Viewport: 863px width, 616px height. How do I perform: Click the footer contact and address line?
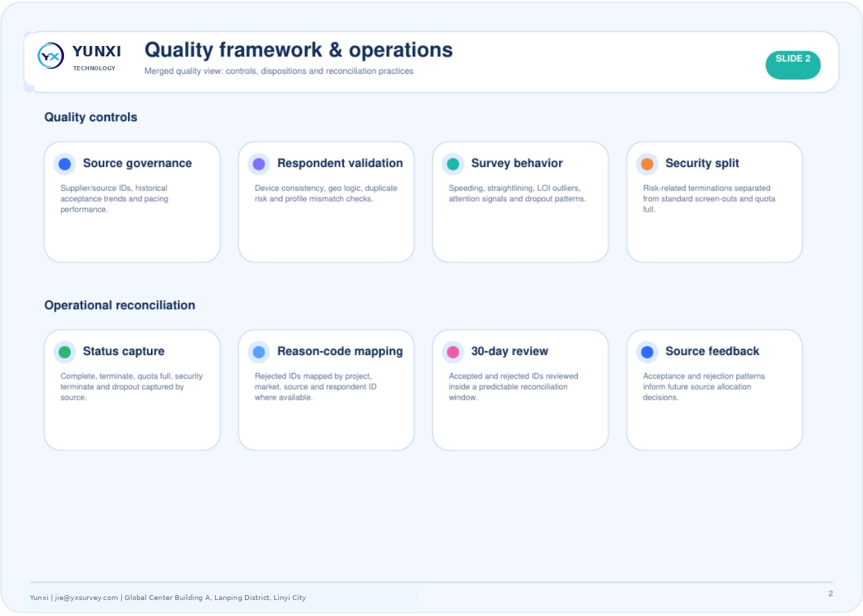click(x=168, y=598)
